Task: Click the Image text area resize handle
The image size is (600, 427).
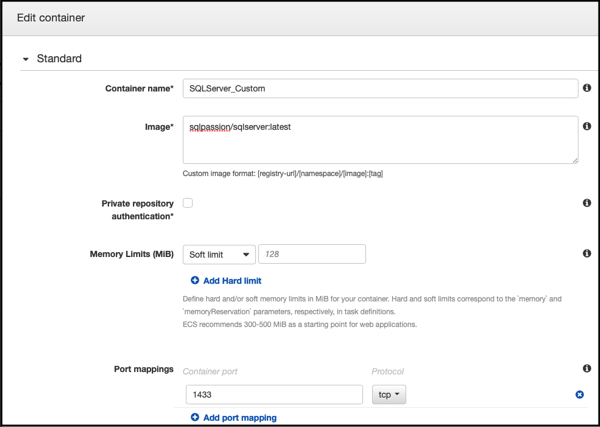Action: (574, 159)
